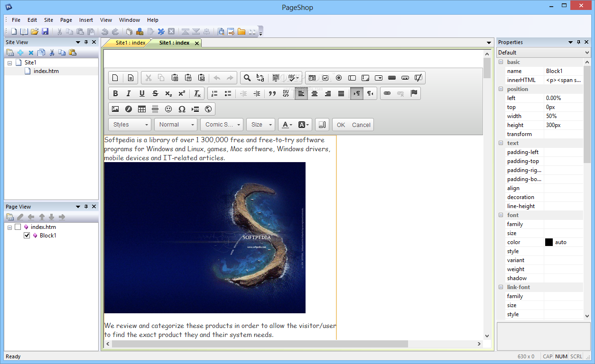Image resolution: width=595 pixels, height=364 pixels.
Task: Open Find using the magnifier icon
Action: tap(247, 78)
